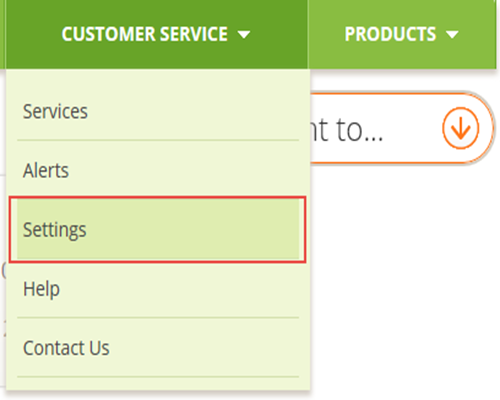Visit the Services page link
The image size is (500, 400).
[x=55, y=111]
